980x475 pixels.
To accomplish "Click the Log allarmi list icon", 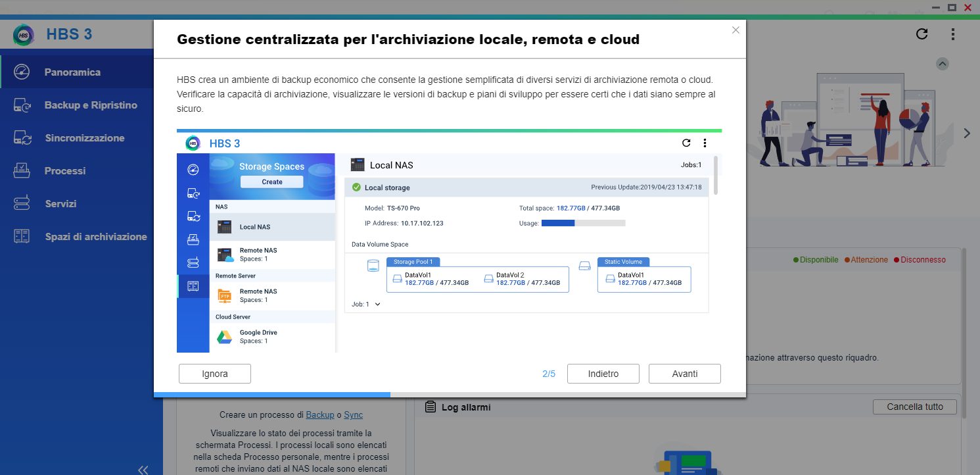I will [431, 407].
